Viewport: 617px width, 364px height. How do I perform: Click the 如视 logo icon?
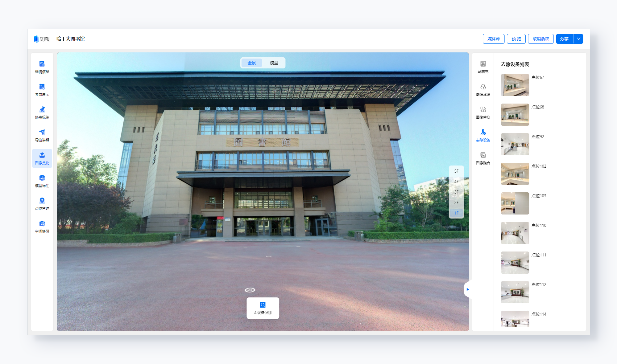coord(36,39)
